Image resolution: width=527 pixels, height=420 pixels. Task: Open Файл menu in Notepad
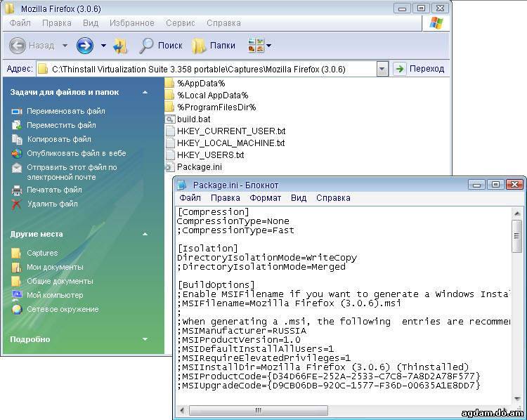(x=190, y=198)
